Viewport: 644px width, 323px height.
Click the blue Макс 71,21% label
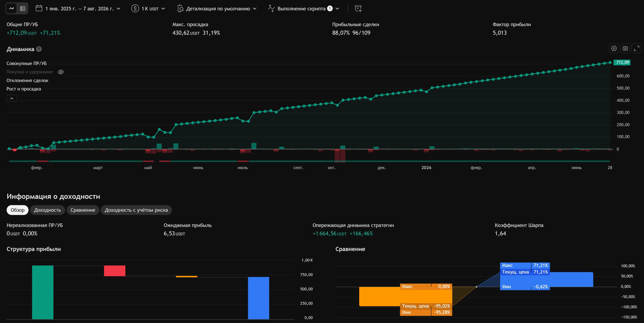click(525, 265)
